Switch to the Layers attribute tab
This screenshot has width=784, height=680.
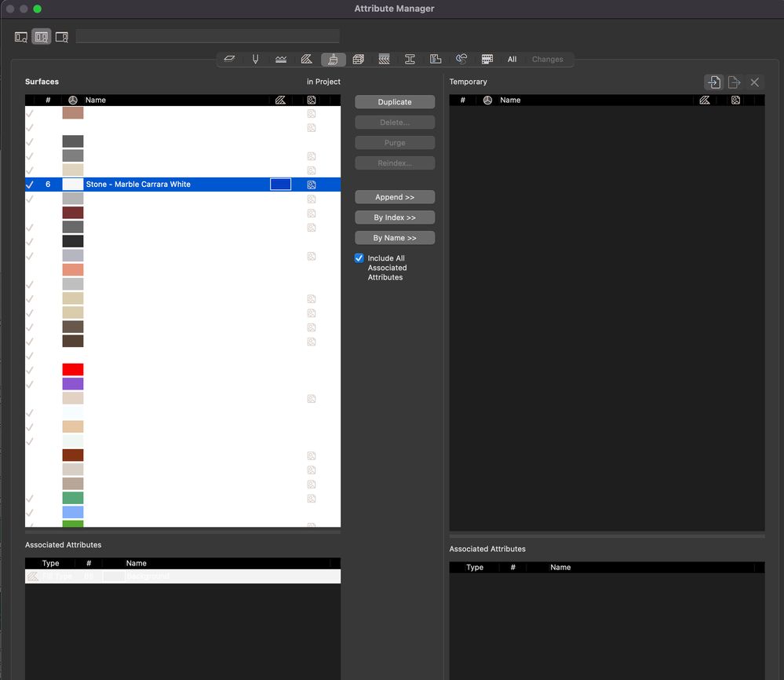(x=229, y=59)
